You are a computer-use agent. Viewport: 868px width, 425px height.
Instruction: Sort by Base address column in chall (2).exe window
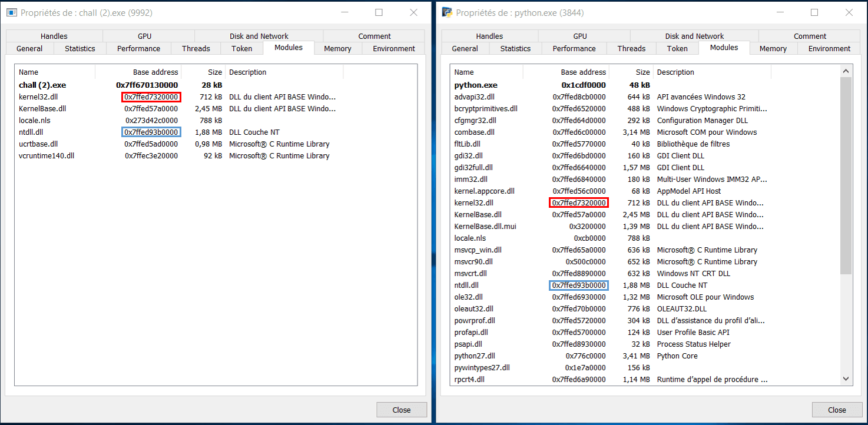138,72
